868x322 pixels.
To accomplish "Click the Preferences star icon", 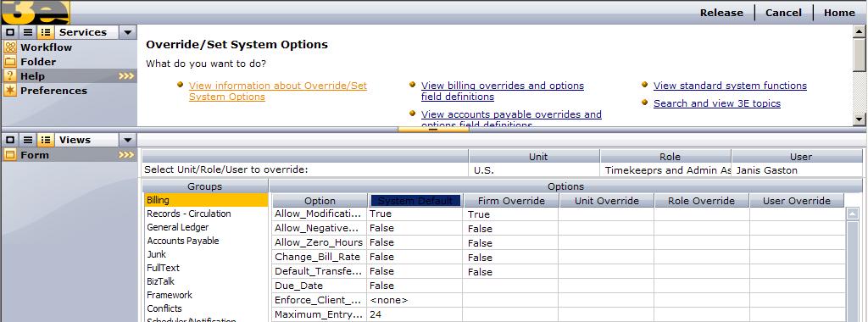I will point(10,90).
